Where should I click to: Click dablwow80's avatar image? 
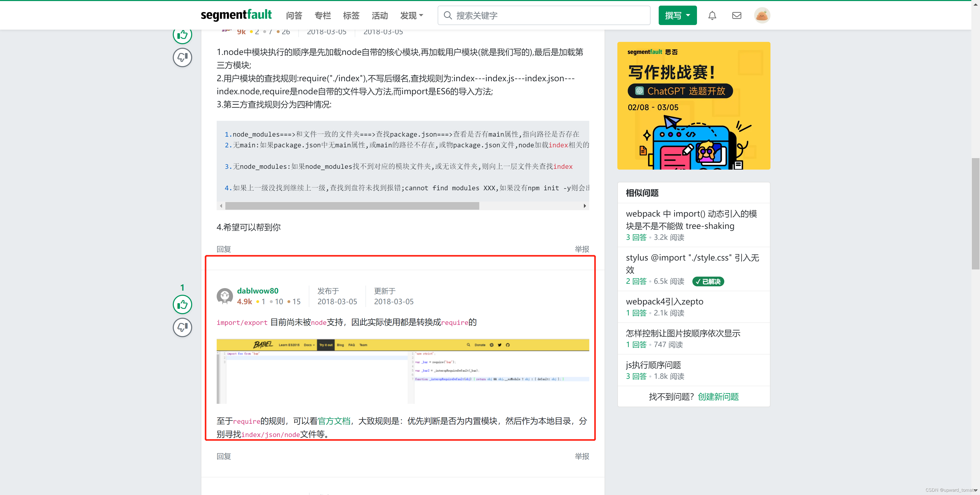225,296
